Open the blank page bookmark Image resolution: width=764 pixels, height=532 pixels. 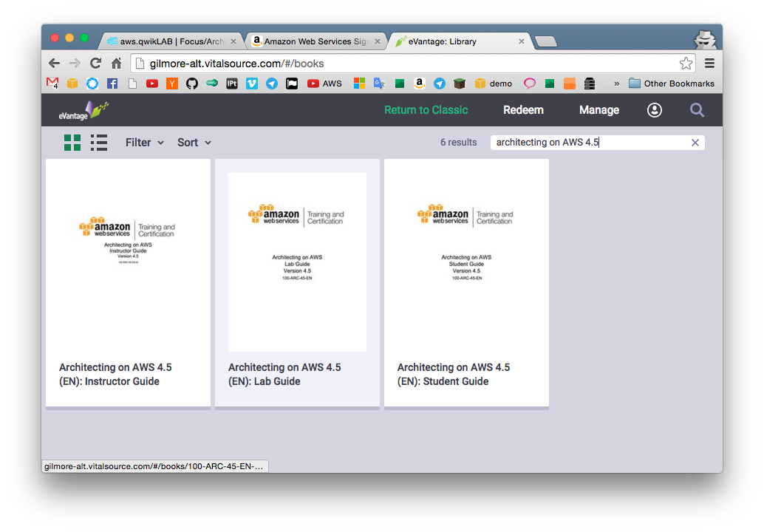(132, 83)
